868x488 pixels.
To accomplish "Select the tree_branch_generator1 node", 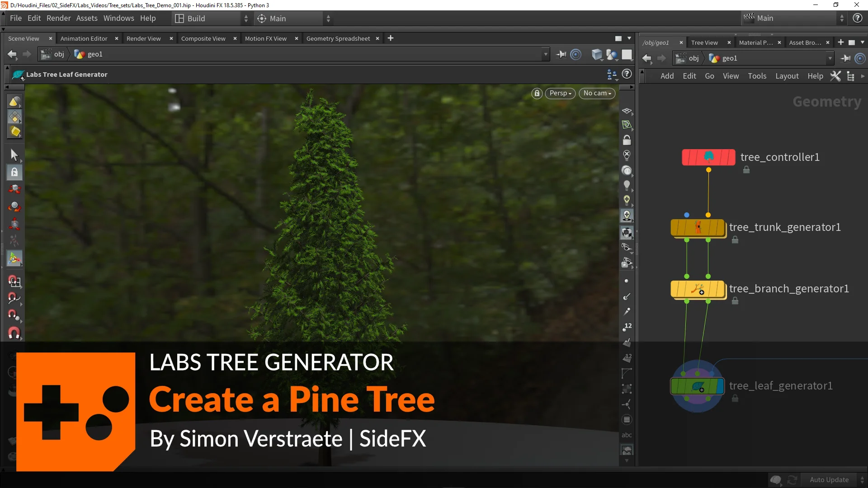I will coord(698,289).
